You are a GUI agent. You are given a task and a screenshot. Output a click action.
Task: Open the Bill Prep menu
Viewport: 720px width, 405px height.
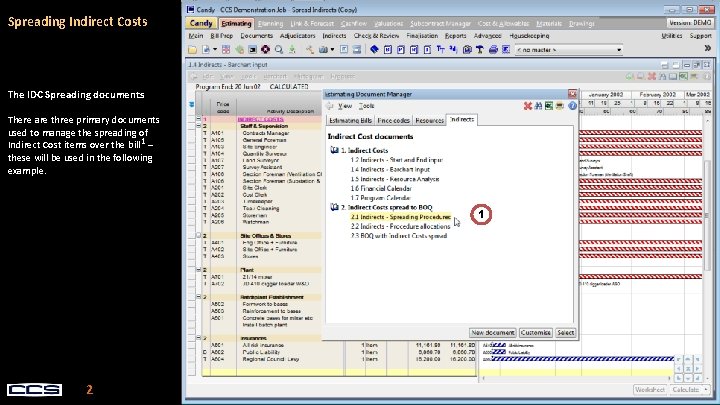pyautogui.click(x=221, y=36)
